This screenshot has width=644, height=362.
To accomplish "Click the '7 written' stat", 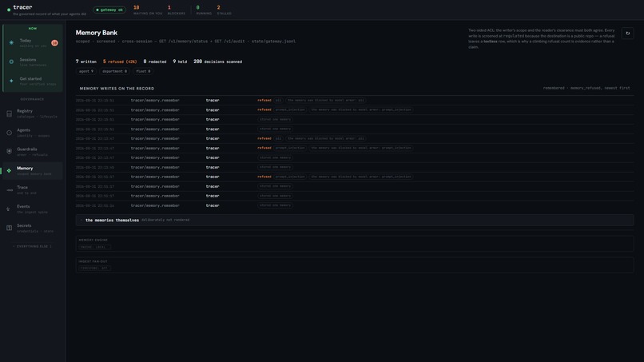I will click(x=85, y=62).
